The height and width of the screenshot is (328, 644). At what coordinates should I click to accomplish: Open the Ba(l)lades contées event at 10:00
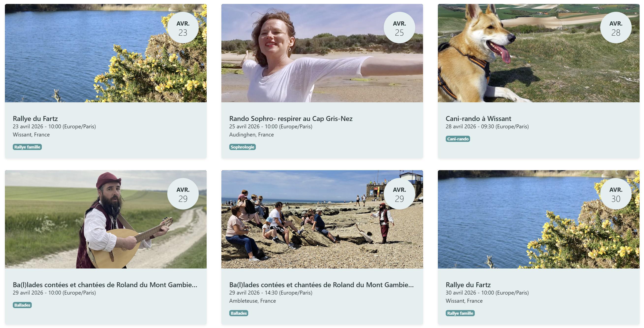point(105,285)
